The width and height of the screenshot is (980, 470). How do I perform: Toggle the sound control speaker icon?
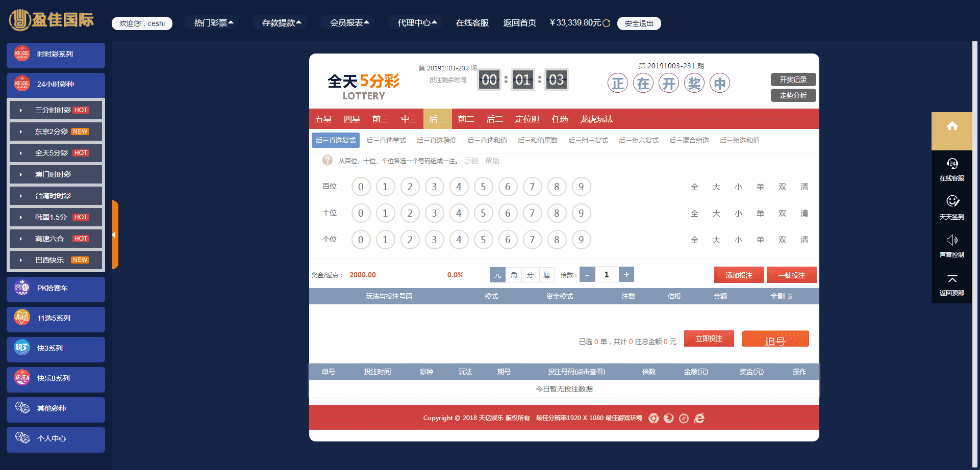click(x=952, y=240)
